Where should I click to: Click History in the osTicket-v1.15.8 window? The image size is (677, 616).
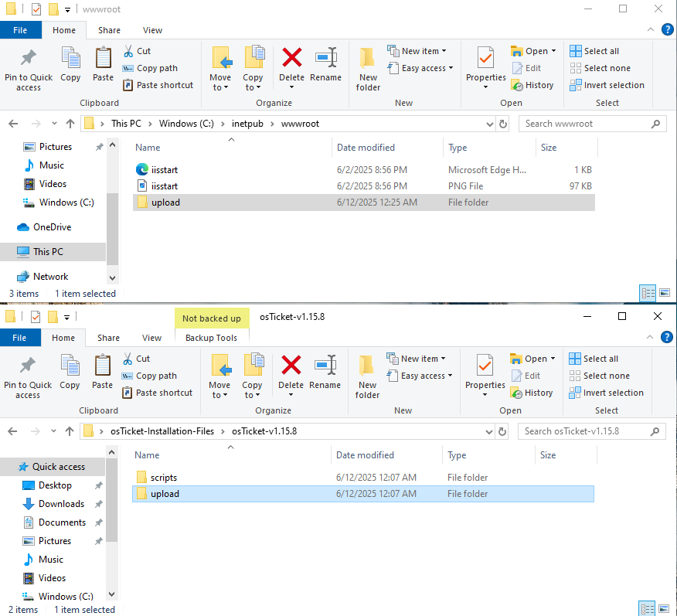click(532, 393)
